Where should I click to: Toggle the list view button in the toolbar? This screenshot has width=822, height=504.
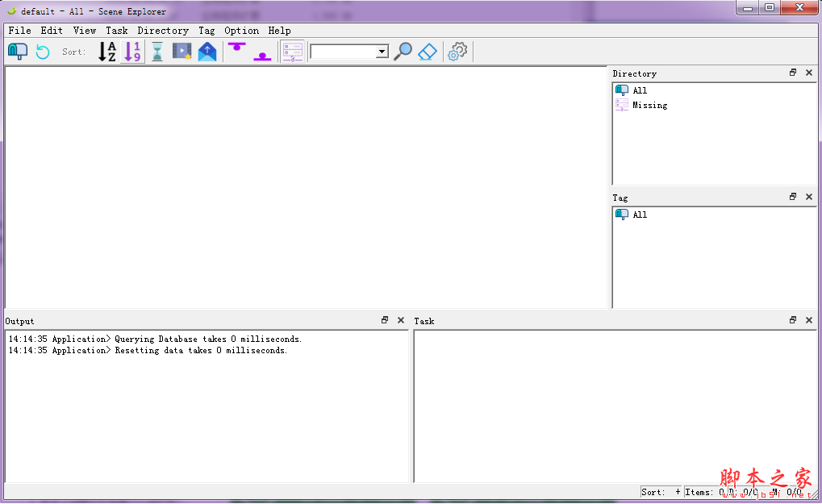[292, 52]
